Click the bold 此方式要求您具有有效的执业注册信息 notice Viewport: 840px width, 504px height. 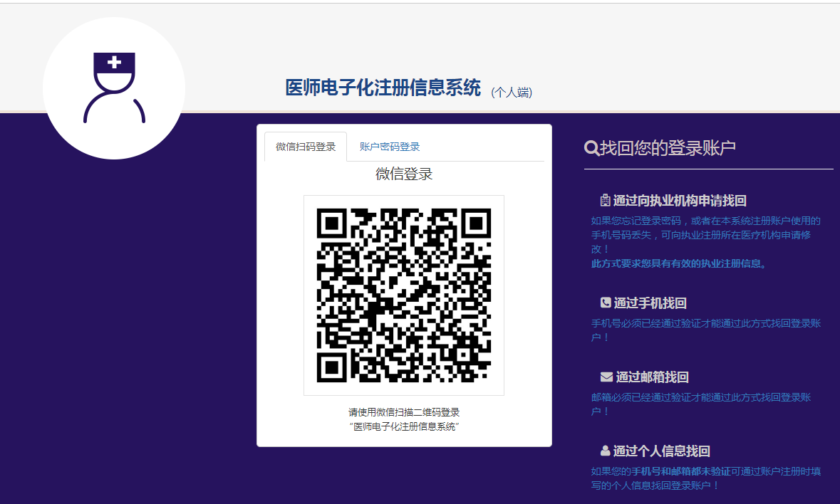coord(679,263)
